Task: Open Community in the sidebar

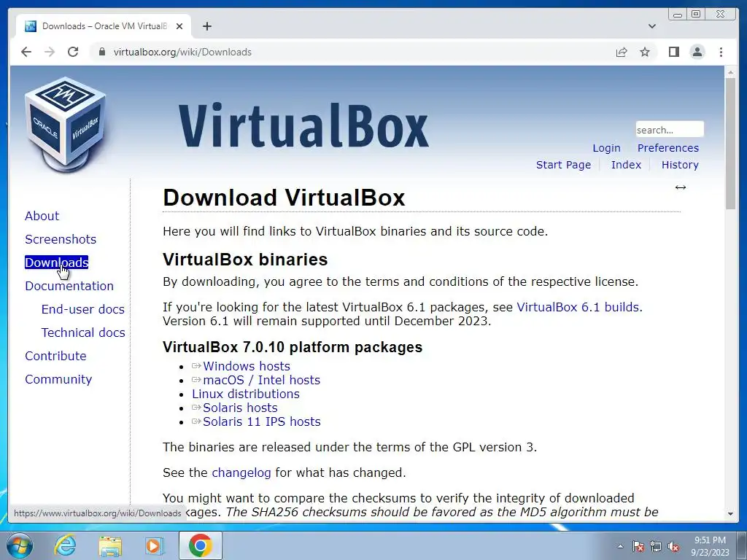Action: [x=58, y=379]
